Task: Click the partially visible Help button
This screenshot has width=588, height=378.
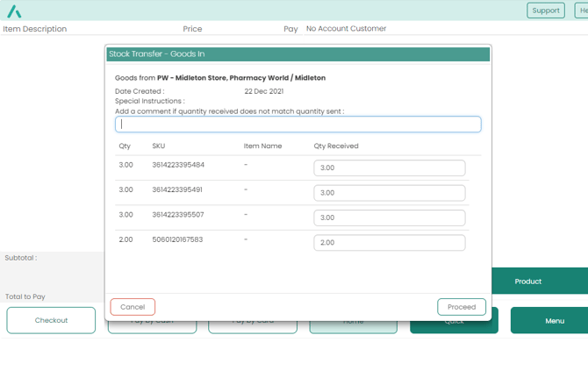Action: click(x=582, y=11)
